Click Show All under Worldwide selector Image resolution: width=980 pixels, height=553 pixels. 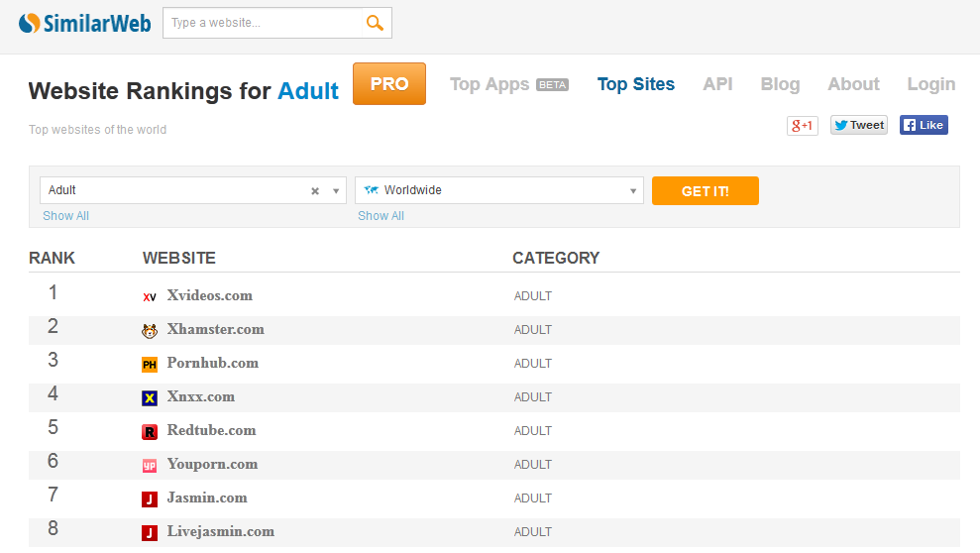pos(381,216)
